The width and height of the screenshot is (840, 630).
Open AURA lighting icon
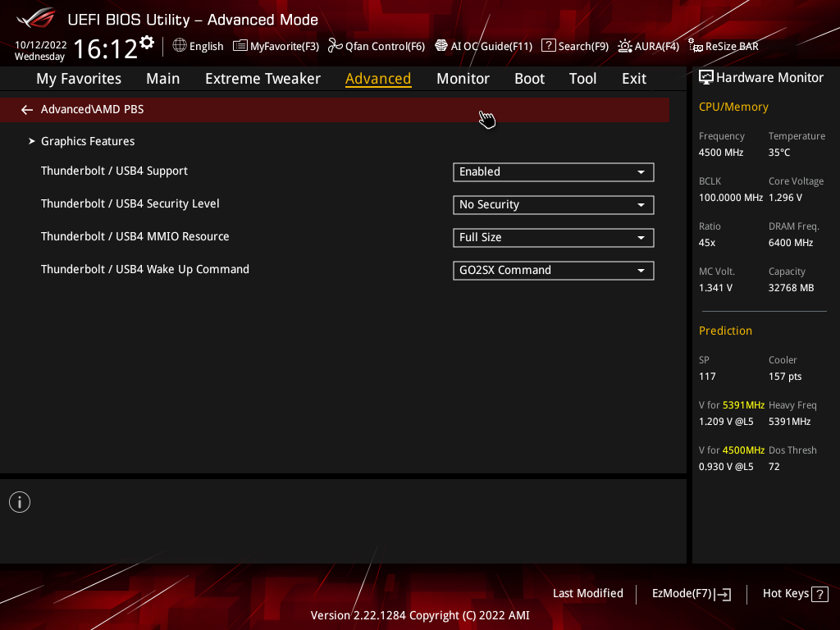[624, 46]
